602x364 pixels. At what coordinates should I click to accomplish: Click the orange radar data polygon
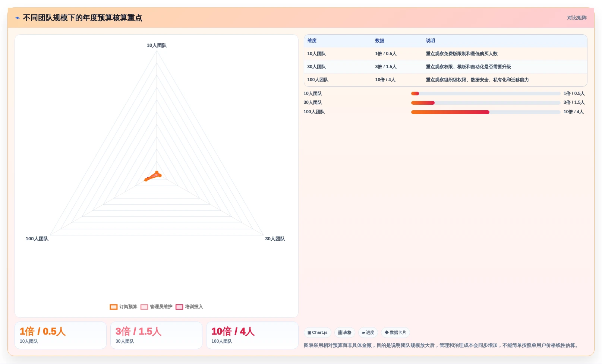tap(154, 176)
